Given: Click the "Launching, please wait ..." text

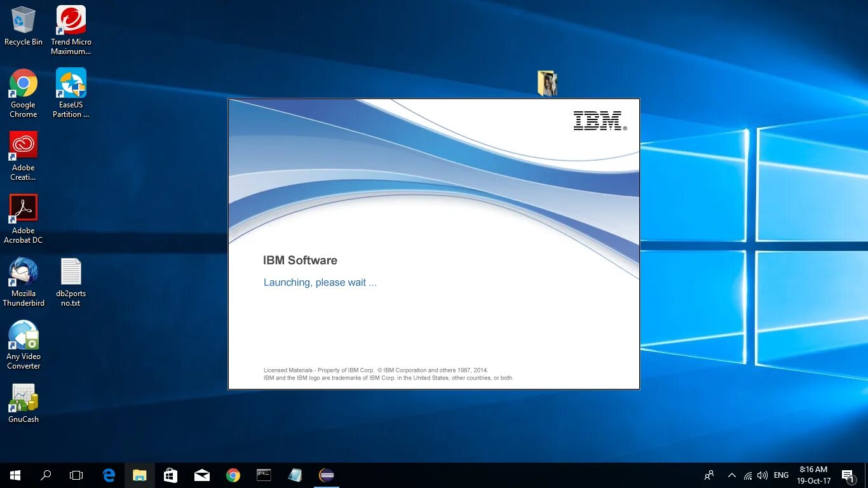Looking at the screenshot, I should tap(320, 282).
